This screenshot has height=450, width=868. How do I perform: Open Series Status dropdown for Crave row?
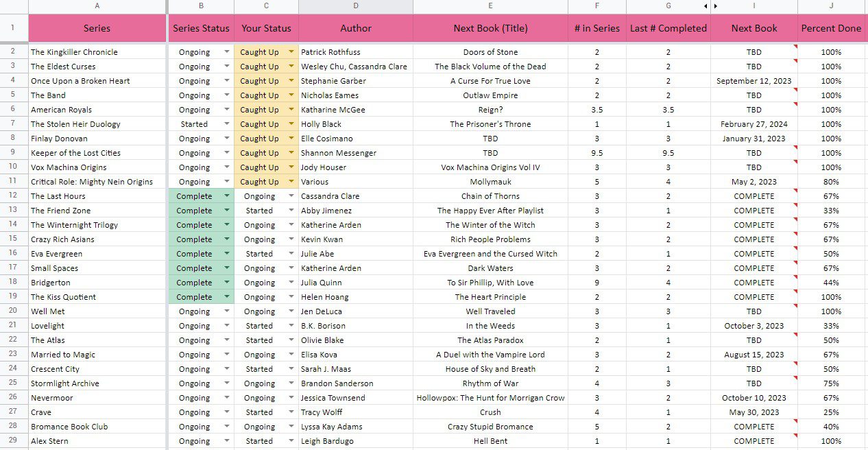point(227,412)
